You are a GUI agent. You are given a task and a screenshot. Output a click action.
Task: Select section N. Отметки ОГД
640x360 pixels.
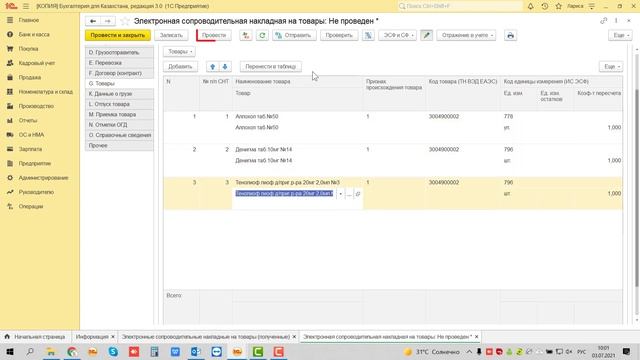click(x=119, y=125)
